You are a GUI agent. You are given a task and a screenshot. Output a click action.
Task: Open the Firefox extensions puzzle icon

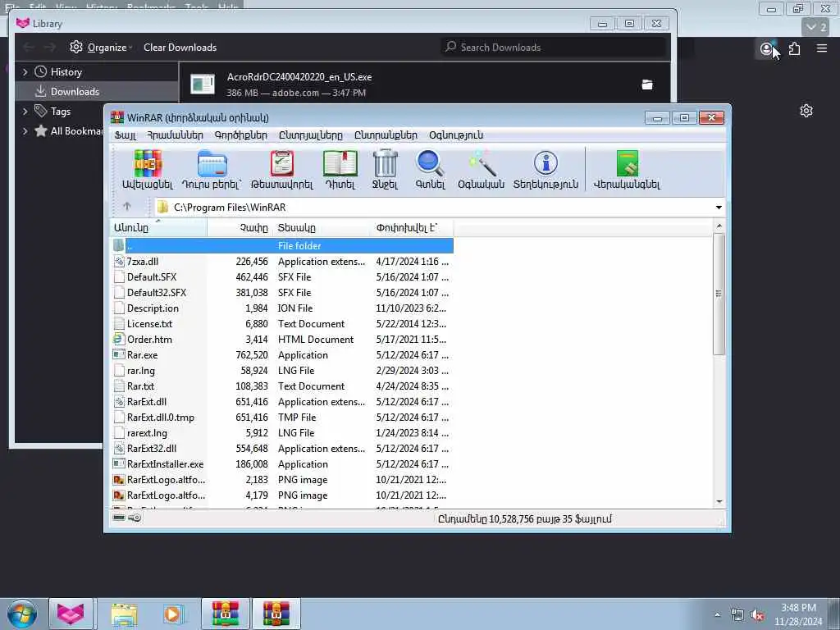pos(794,48)
